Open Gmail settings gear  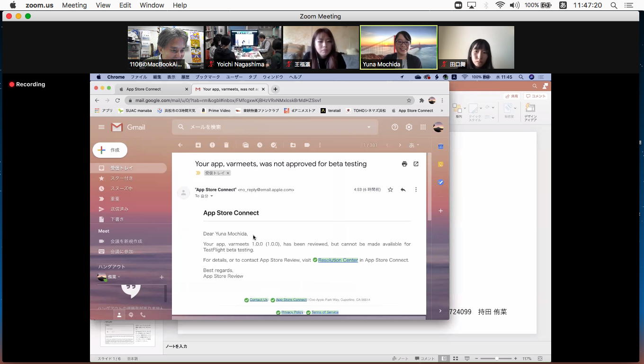409,127
